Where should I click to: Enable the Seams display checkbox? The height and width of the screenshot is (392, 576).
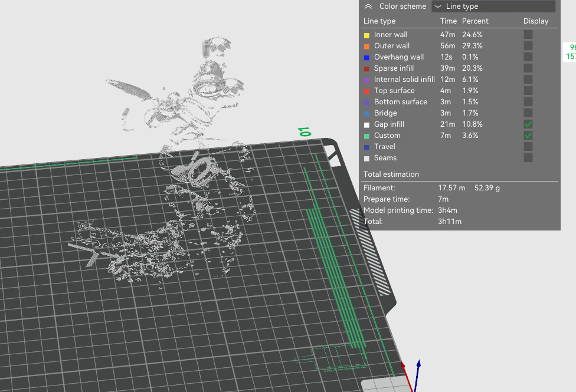click(x=528, y=158)
